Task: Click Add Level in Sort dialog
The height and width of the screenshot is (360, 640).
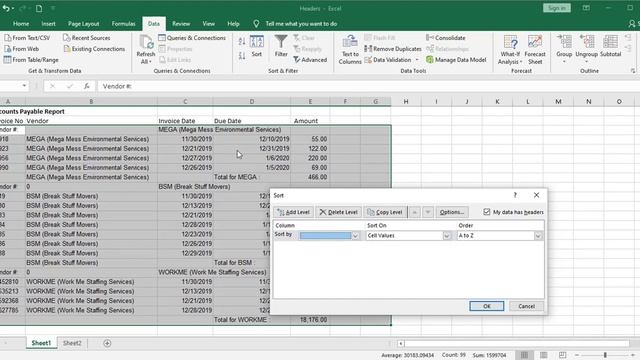Action: point(293,212)
